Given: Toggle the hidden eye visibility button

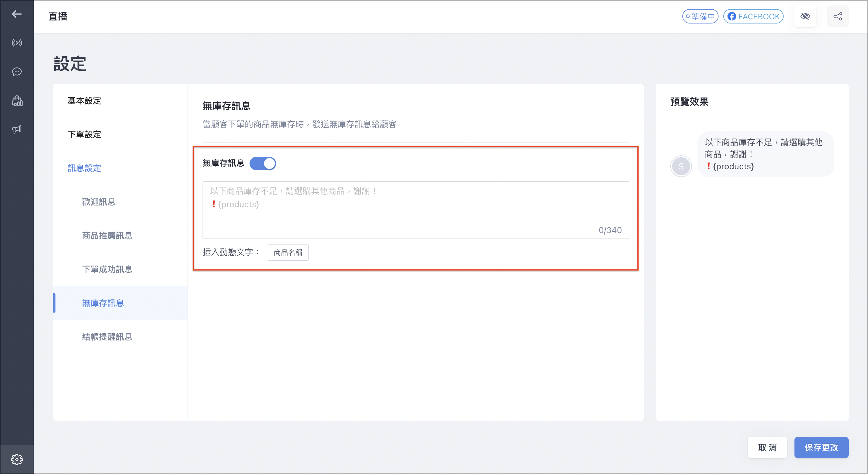Looking at the screenshot, I should point(805,17).
